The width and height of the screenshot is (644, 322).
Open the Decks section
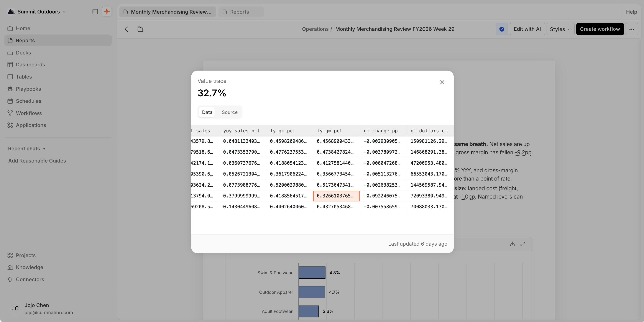pos(58,53)
